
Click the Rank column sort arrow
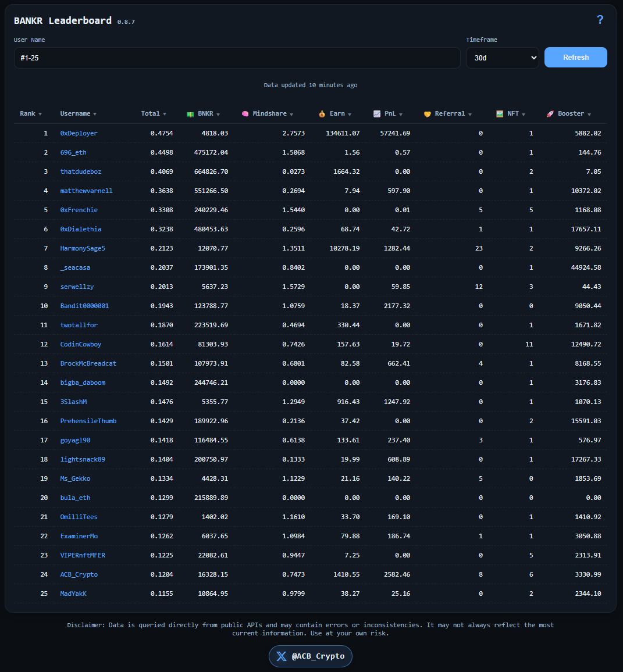pyautogui.click(x=41, y=113)
